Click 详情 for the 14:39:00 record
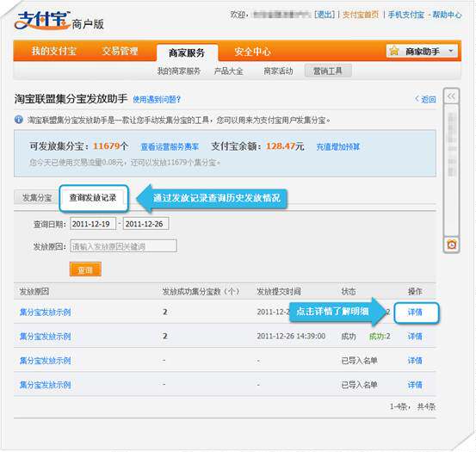476x452 pixels. 415,336
